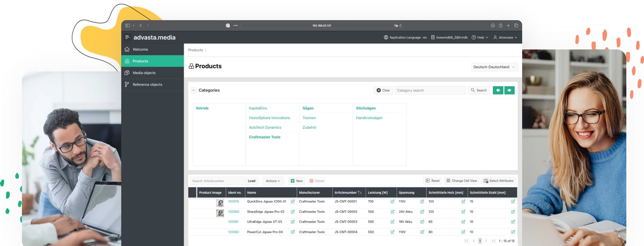Go to the last page of results
This screenshot has height=246, width=644.
click(493, 241)
